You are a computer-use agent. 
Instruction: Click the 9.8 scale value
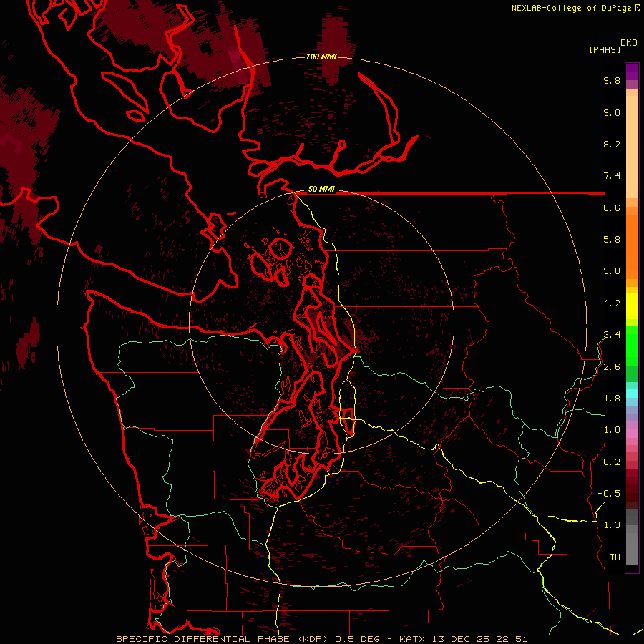(x=612, y=80)
